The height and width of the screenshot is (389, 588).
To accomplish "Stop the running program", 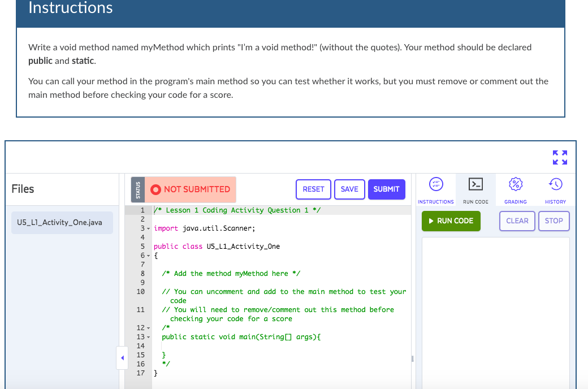I will coord(554,221).
